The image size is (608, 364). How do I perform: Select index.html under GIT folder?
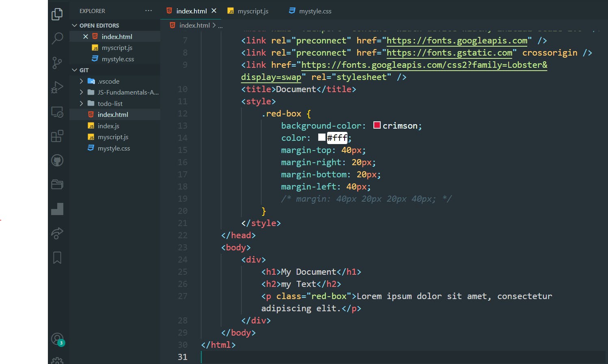115,115
